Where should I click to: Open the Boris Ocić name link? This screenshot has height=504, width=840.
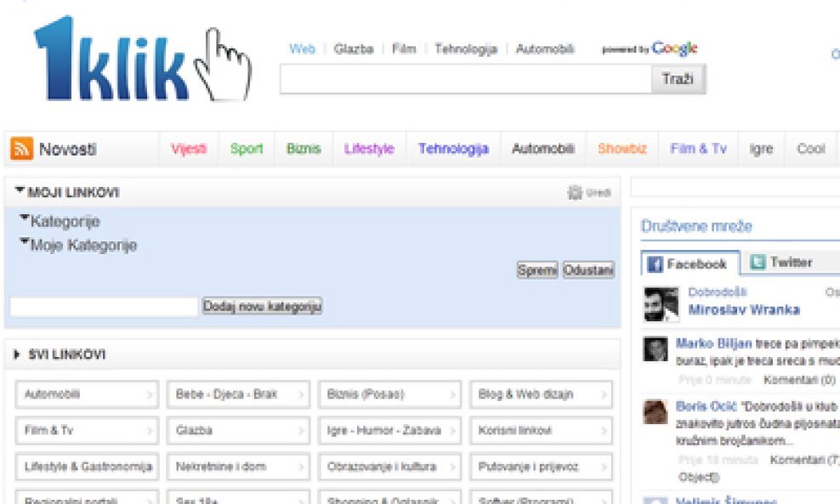[706, 406]
